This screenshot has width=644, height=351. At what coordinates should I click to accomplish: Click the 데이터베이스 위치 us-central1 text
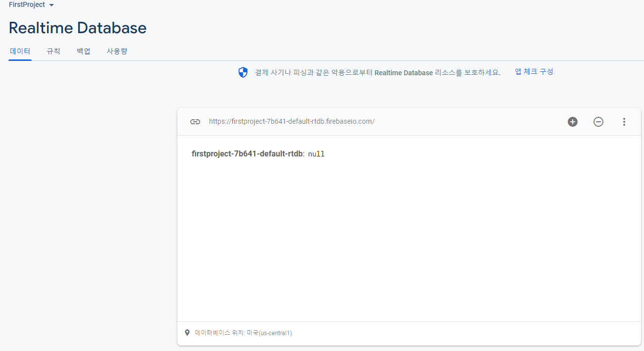click(x=244, y=333)
